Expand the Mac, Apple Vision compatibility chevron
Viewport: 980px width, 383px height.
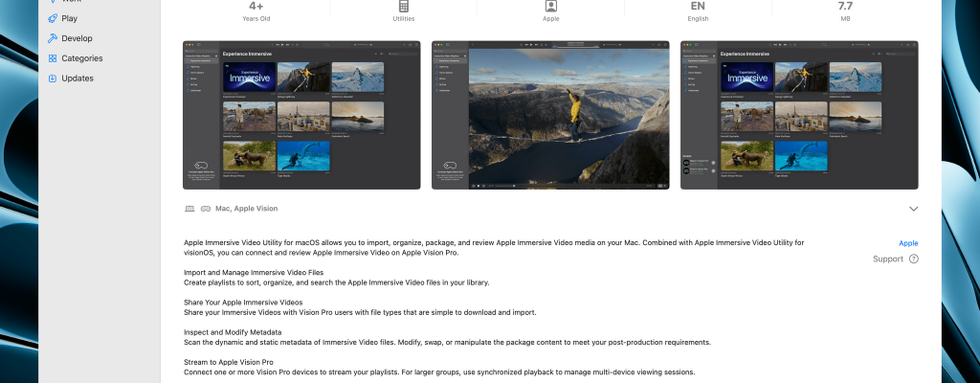pyautogui.click(x=913, y=209)
